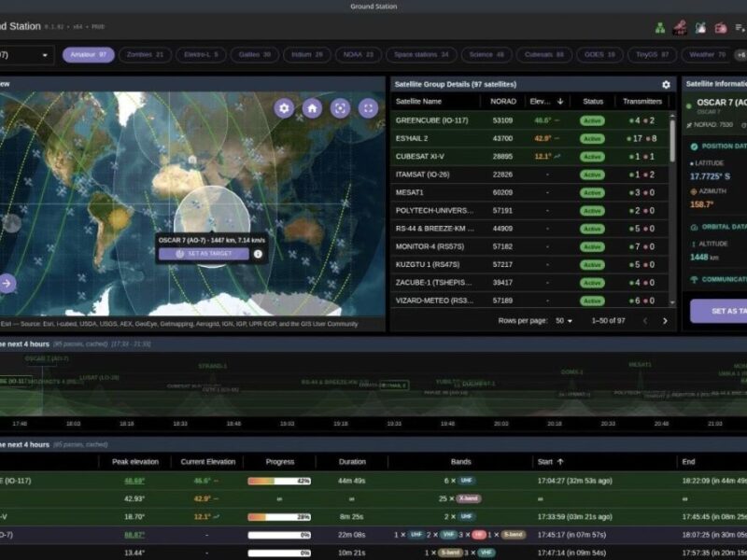Open Satellite Group Details table settings
The width and height of the screenshot is (747, 560).
point(666,84)
